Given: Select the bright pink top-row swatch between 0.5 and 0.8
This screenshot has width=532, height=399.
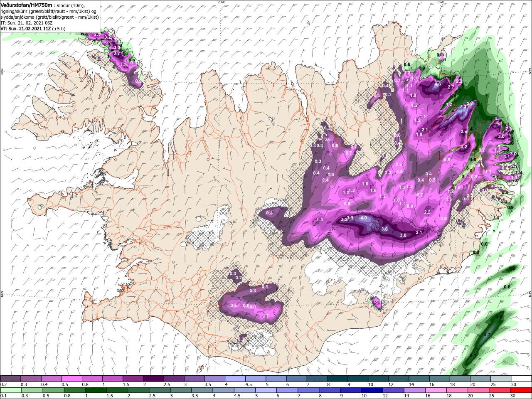Looking at the screenshot, I should [71, 379].
